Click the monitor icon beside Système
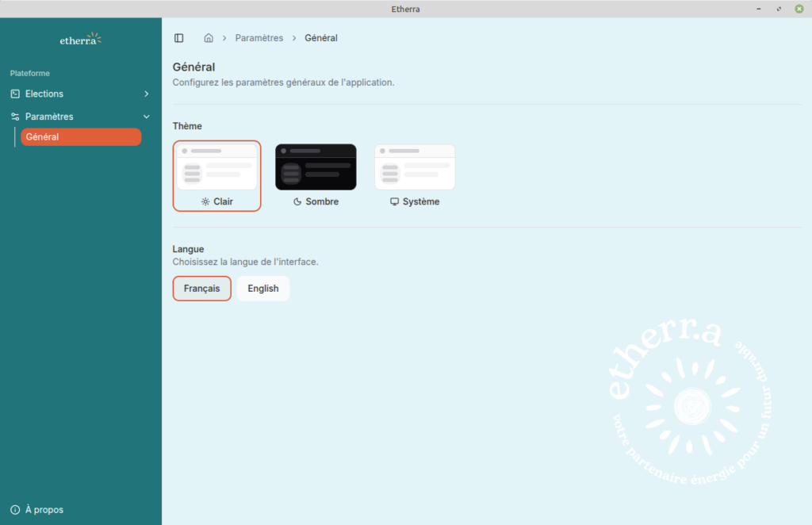The width and height of the screenshot is (812, 525). tap(394, 202)
